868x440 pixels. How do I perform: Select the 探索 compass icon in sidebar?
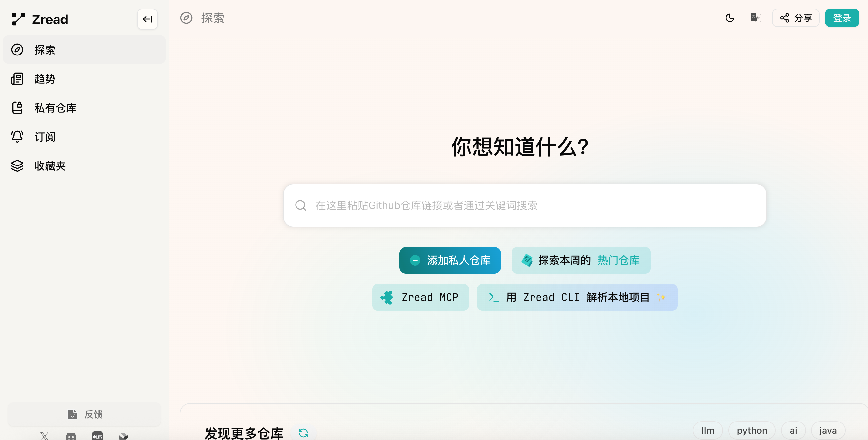18,50
